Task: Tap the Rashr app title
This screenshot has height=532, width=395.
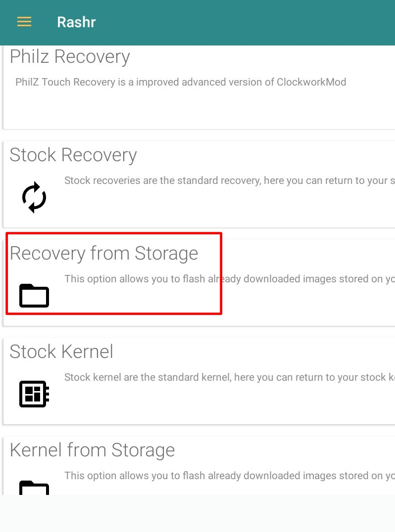Action: (x=76, y=22)
